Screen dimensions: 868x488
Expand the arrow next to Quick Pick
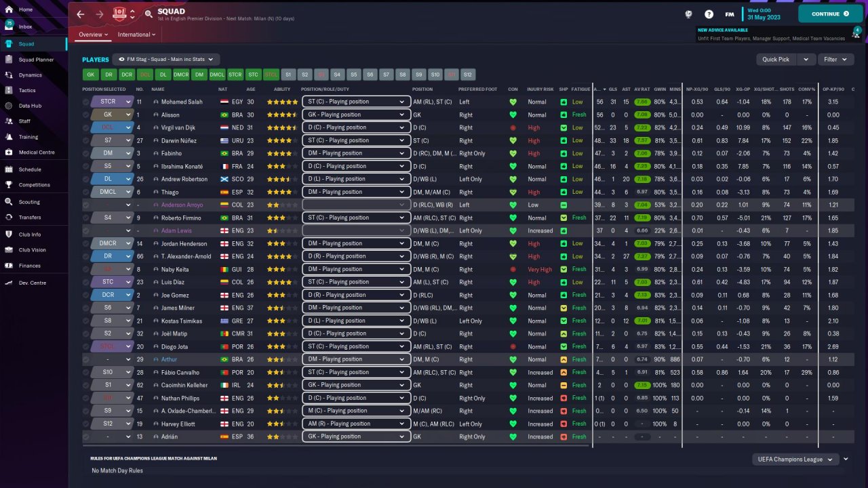point(806,60)
